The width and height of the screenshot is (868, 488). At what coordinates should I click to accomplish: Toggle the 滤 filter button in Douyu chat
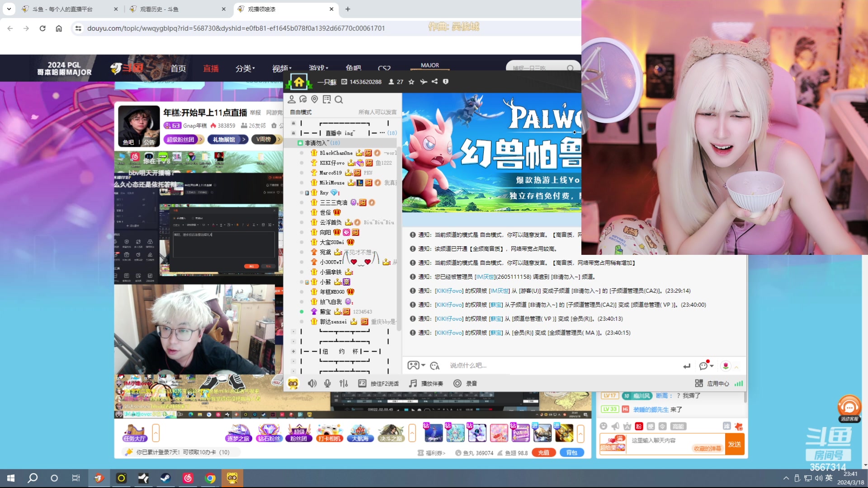726,426
